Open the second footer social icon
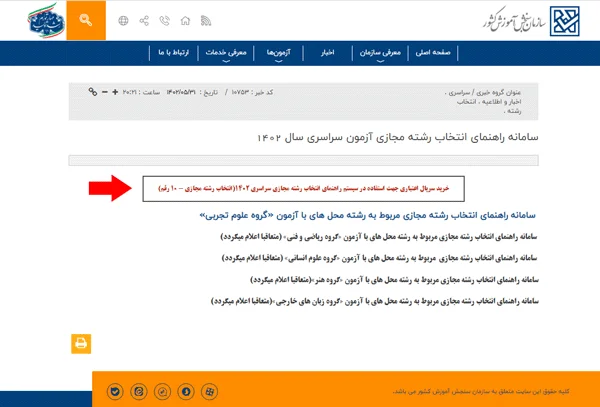This screenshot has height=407, width=600. (139, 391)
